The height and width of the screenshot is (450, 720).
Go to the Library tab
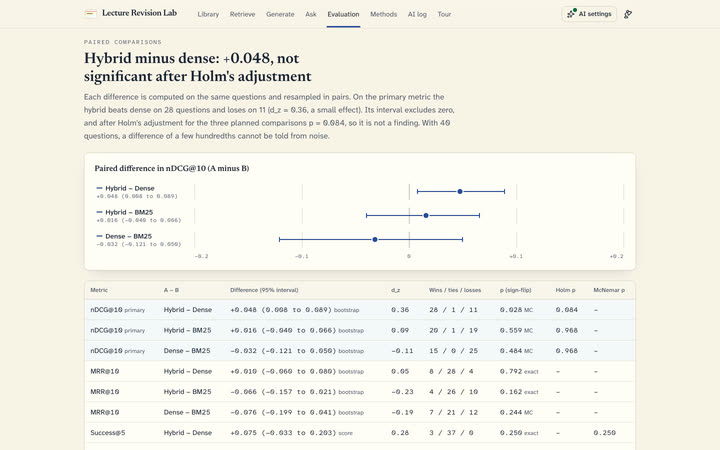click(208, 14)
